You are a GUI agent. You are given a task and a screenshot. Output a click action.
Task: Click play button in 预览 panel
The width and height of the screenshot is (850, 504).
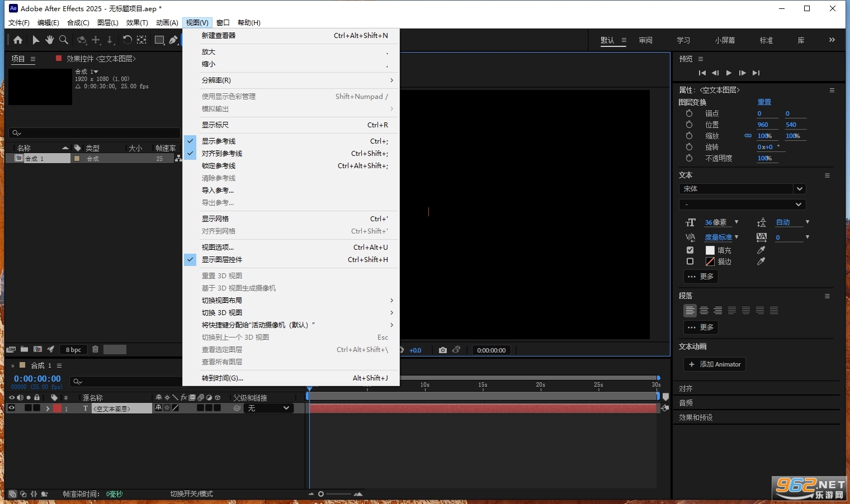(x=729, y=73)
